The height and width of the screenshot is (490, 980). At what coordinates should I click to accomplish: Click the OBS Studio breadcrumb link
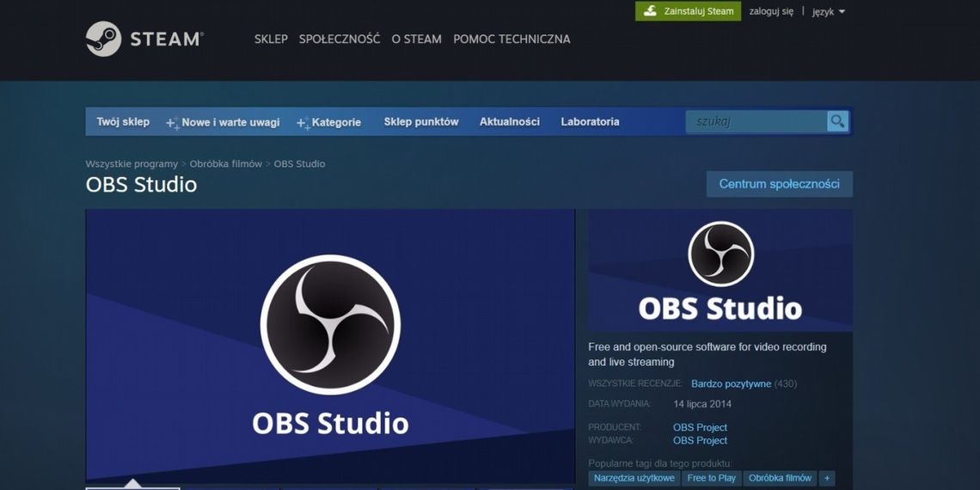click(x=299, y=163)
